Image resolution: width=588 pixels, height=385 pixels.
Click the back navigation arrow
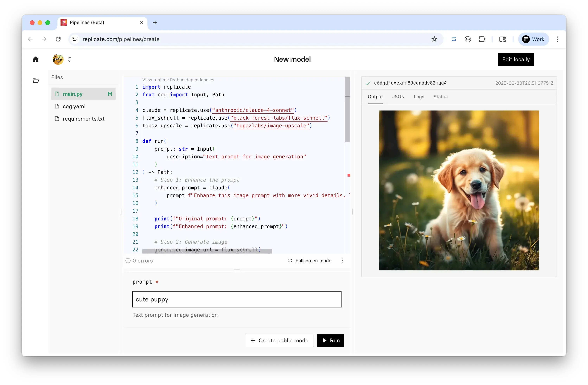coord(30,39)
